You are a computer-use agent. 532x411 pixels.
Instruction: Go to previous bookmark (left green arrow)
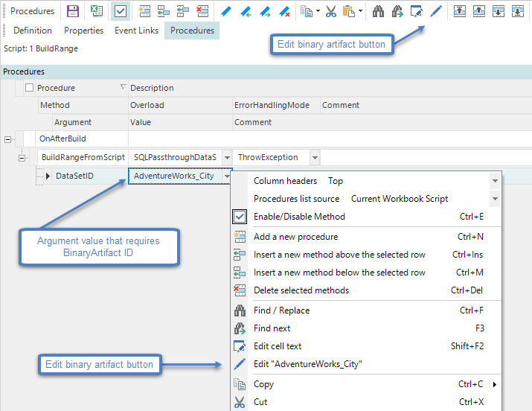click(x=246, y=11)
